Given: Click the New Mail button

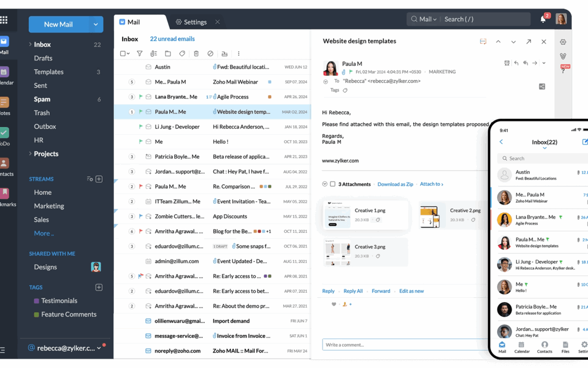Looking at the screenshot, I should click(58, 25).
